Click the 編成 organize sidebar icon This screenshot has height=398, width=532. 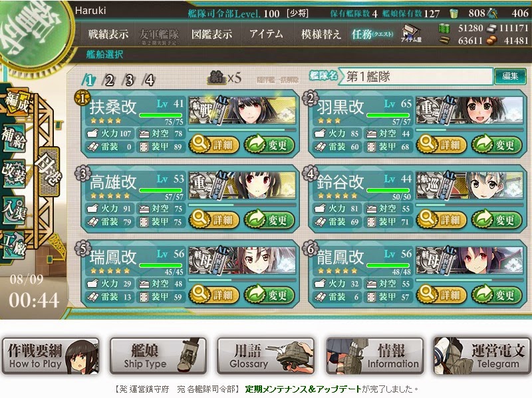[x=16, y=103]
